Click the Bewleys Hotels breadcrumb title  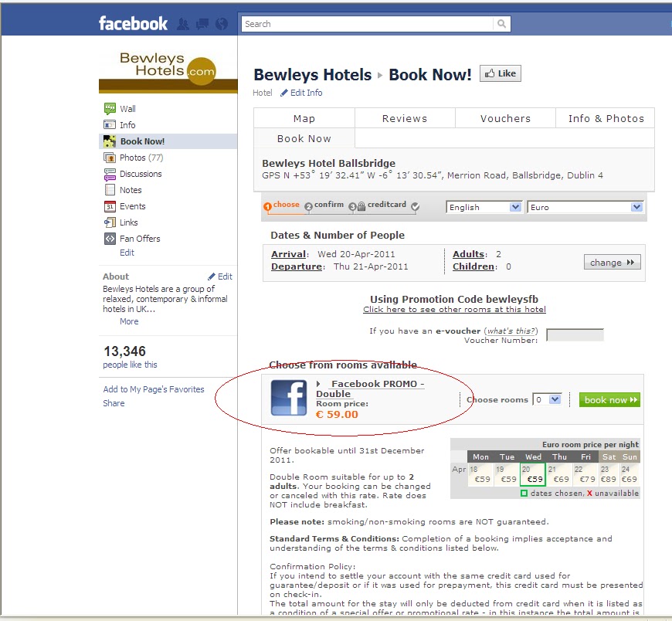click(312, 75)
